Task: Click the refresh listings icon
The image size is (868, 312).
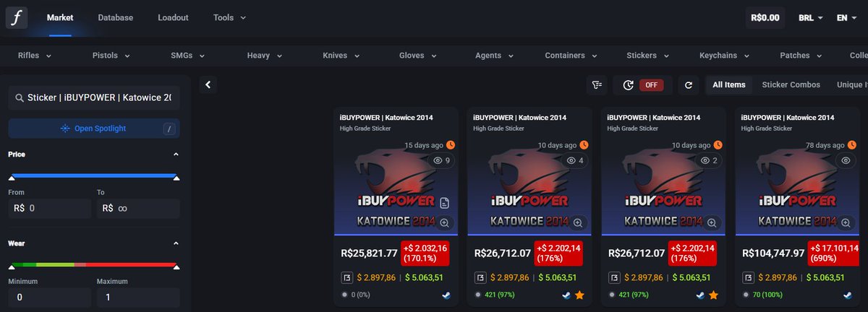Action: click(x=689, y=85)
